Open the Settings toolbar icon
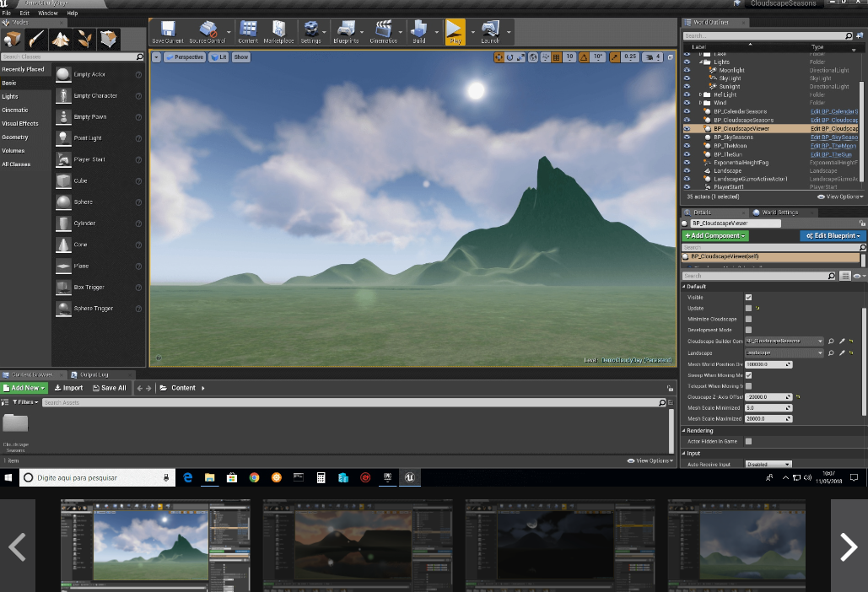 tap(311, 31)
